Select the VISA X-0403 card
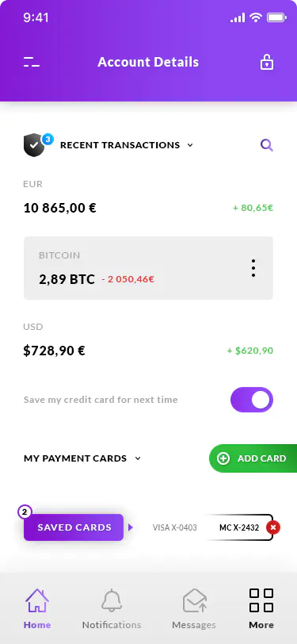The height and width of the screenshot is (644, 297). tap(175, 527)
